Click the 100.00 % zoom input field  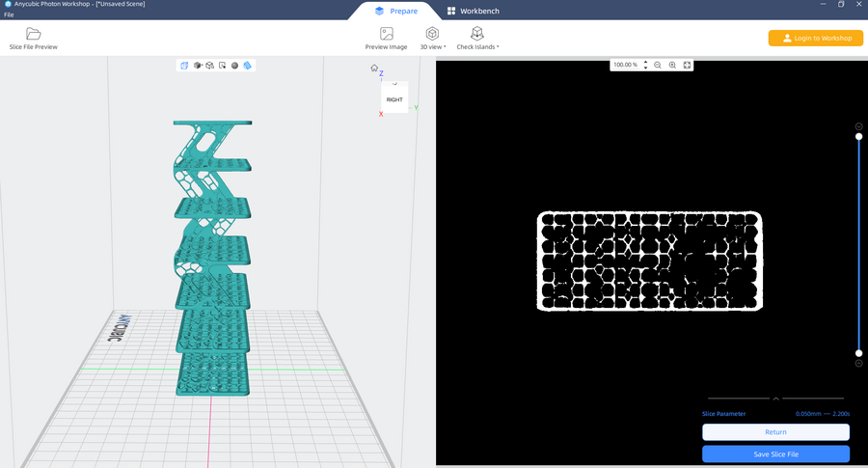click(x=625, y=65)
